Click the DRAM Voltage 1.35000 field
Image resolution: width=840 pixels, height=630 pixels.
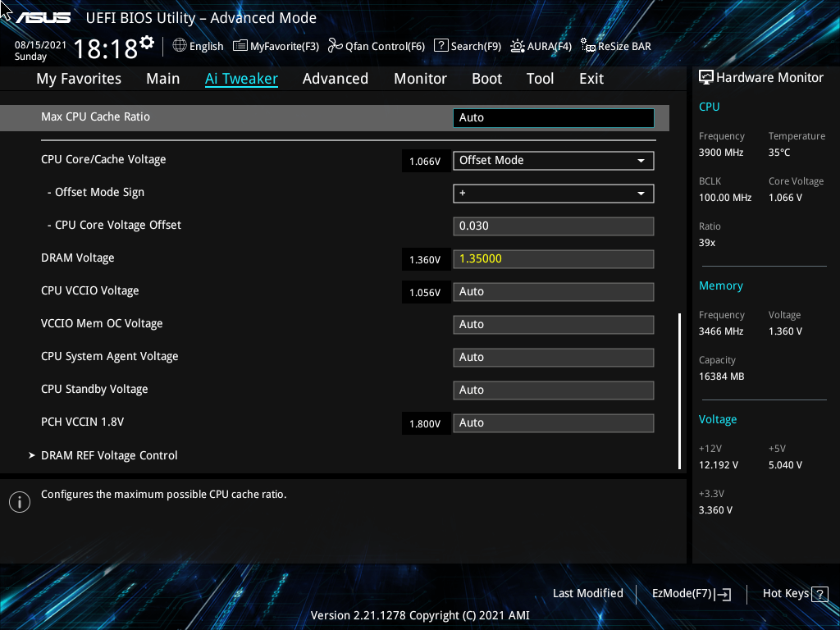point(554,259)
